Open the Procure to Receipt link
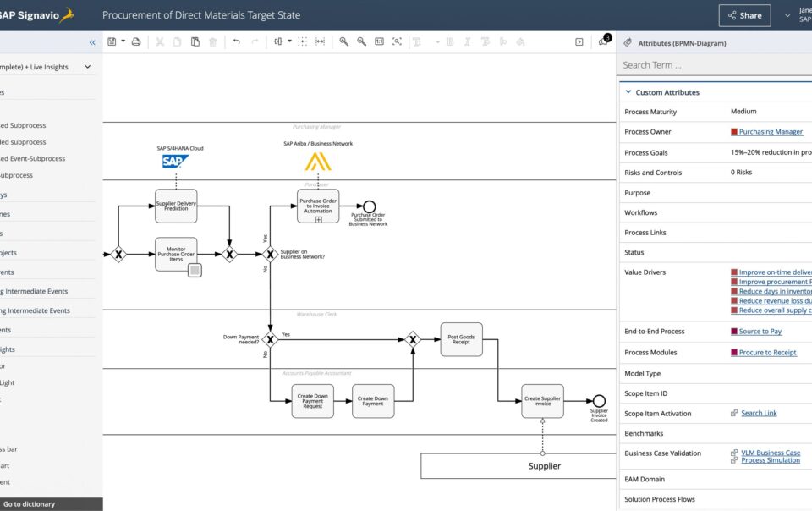This screenshot has height=511, width=812. click(767, 353)
